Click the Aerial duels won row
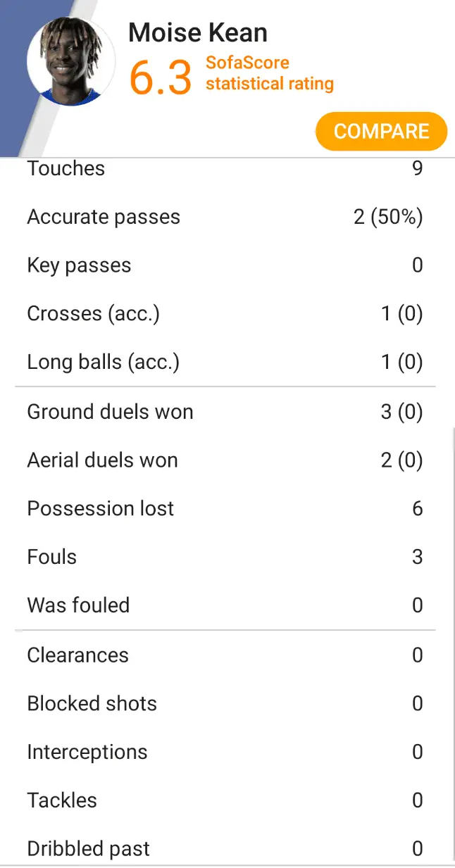The height and width of the screenshot is (868, 455). pyautogui.click(x=225, y=460)
